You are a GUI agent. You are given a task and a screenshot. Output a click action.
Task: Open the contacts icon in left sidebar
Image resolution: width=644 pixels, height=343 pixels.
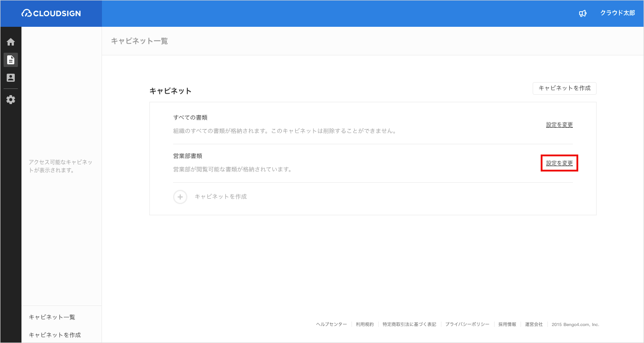coord(11,78)
